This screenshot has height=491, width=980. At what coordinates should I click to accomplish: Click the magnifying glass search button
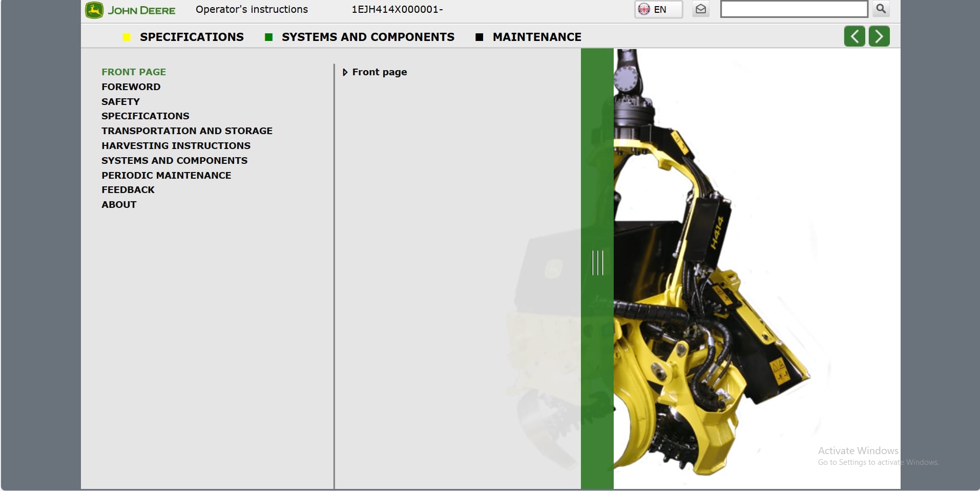(x=881, y=9)
